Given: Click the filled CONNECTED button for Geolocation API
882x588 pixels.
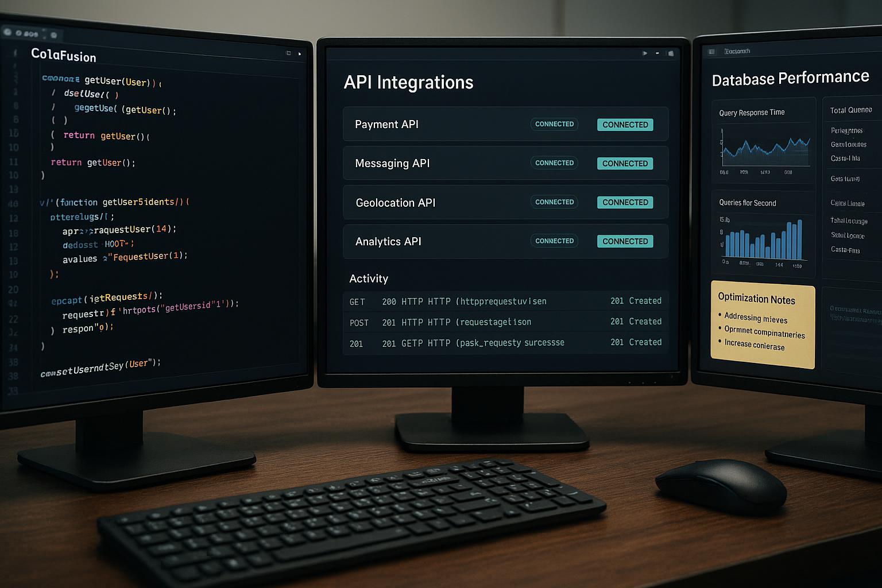Looking at the screenshot, I should [625, 202].
